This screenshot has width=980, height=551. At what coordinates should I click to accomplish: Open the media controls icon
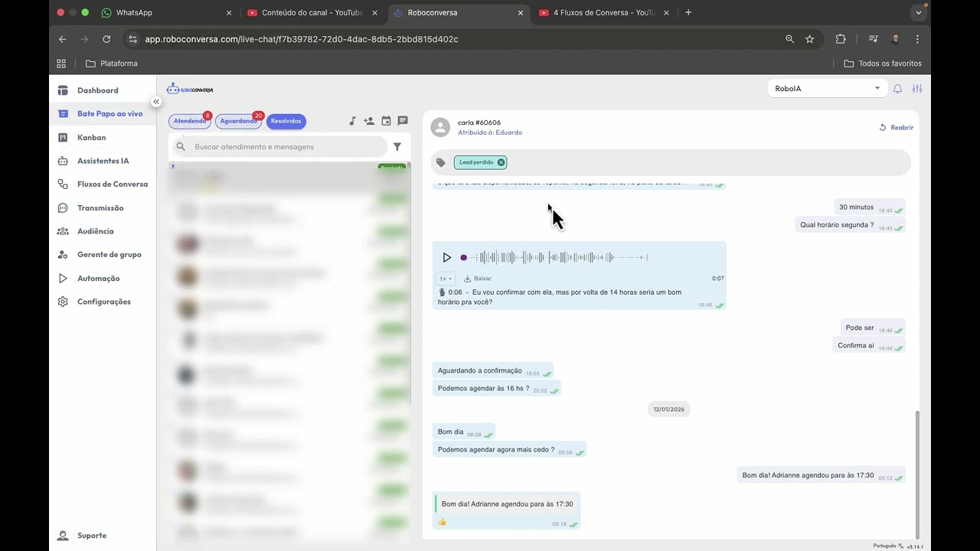point(873,39)
